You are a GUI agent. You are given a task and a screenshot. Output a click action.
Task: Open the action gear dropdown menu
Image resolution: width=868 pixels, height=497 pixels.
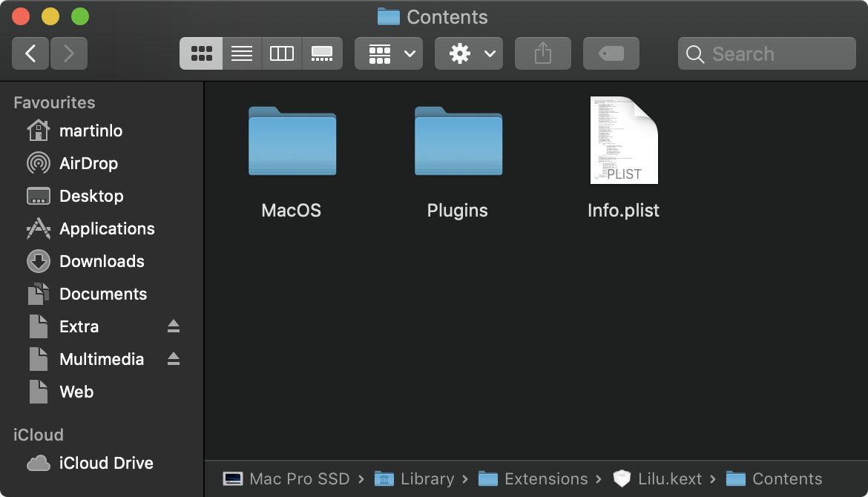pyautogui.click(x=468, y=53)
